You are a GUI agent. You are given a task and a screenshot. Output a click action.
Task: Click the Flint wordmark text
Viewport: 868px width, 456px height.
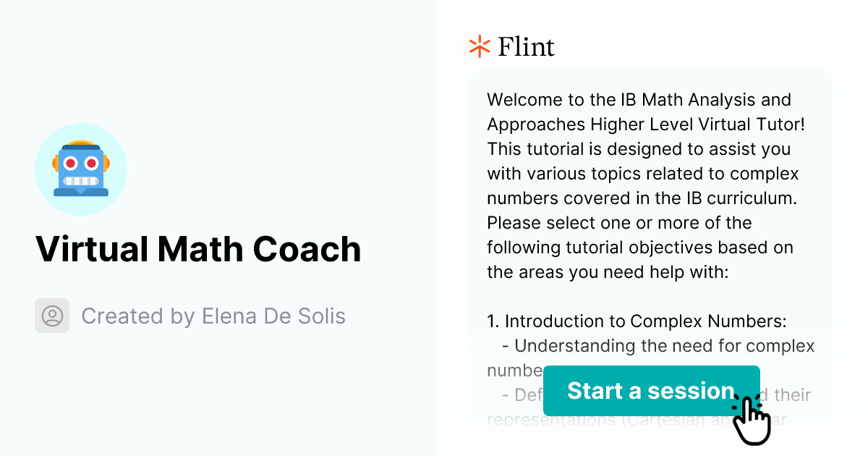click(x=526, y=46)
